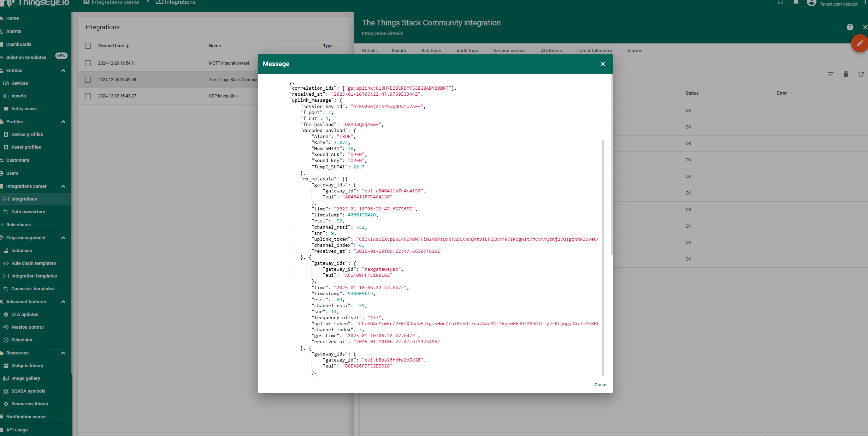
Task: Click the MQTT integration-test name cell
Action: (x=229, y=63)
